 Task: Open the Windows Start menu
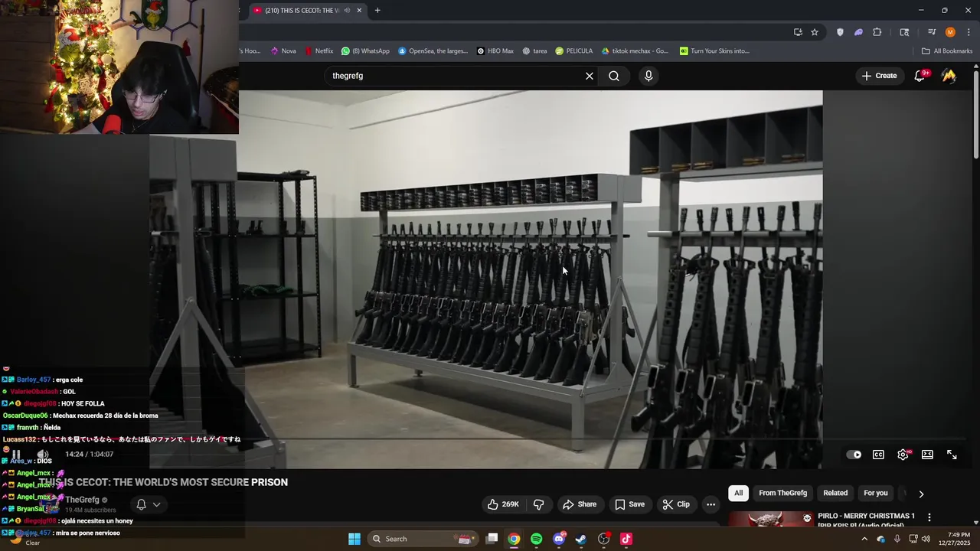[x=354, y=539]
